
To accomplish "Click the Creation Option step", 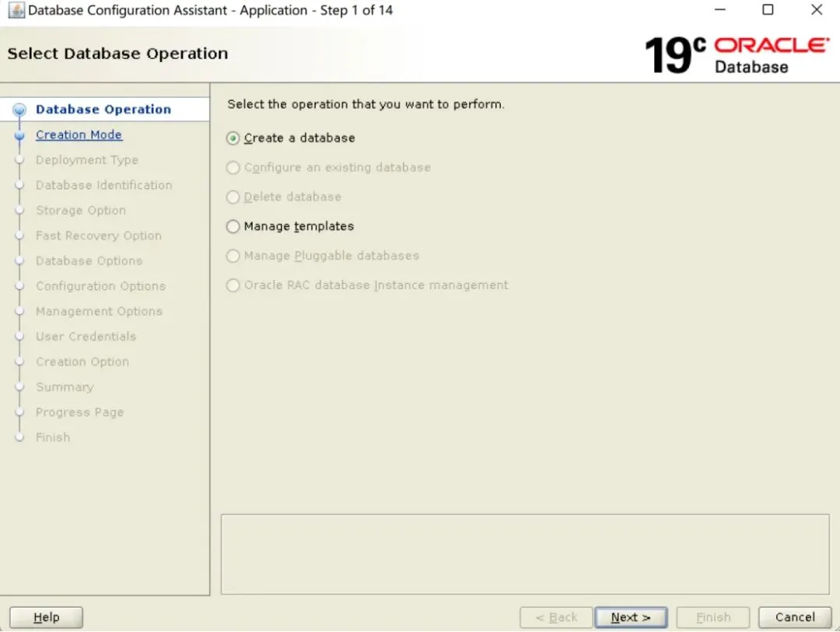I will tap(82, 361).
